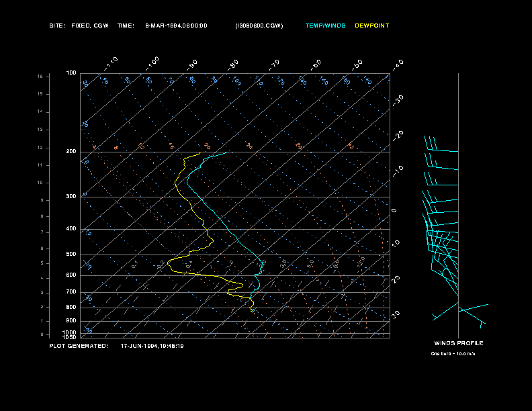Click the 1050 pressure level label

(70, 337)
